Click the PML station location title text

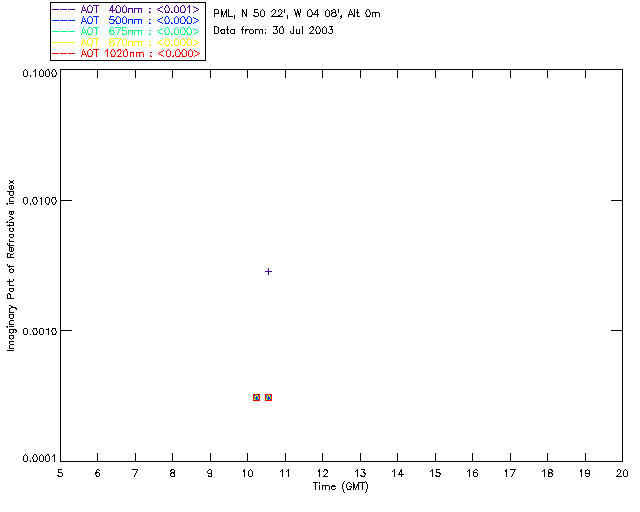pyautogui.click(x=297, y=14)
